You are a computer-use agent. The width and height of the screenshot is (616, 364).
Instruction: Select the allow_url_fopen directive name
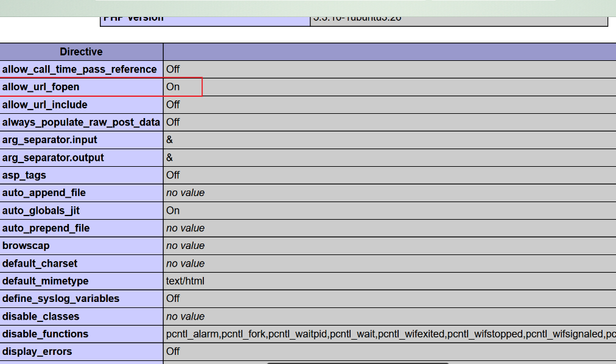[x=40, y=87]
